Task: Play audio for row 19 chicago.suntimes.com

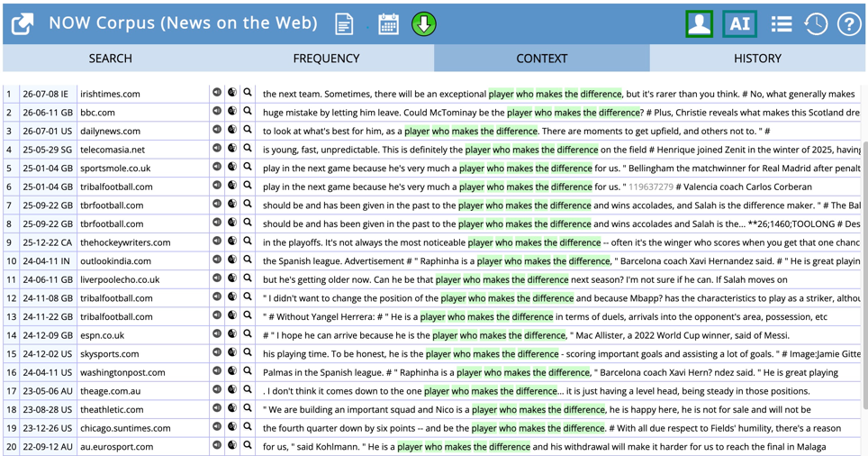Action: coord(217,426)
